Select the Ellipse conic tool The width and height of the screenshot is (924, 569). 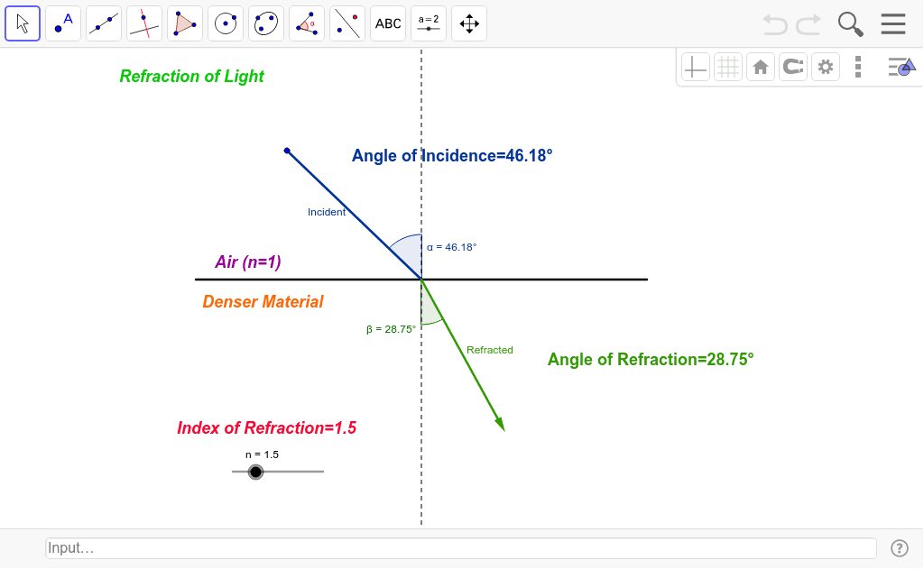click(266, 23)
